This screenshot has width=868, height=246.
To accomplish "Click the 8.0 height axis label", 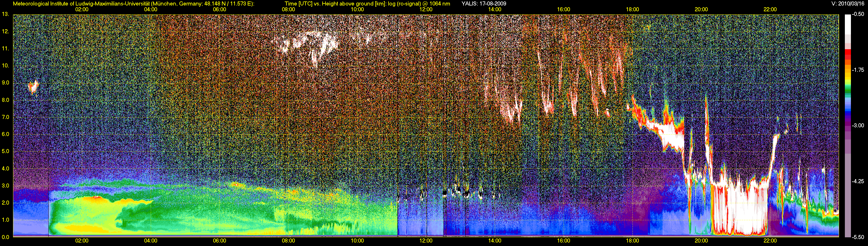I will 5,100.
